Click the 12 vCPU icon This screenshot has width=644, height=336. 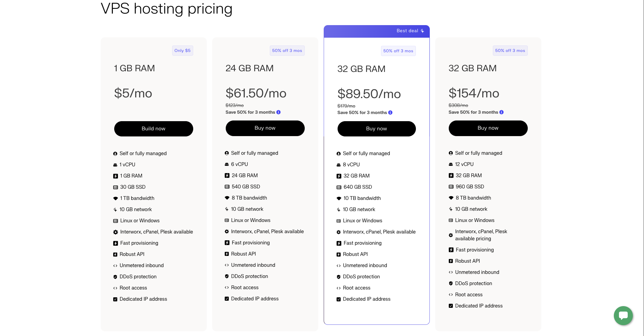click(451, 164)
